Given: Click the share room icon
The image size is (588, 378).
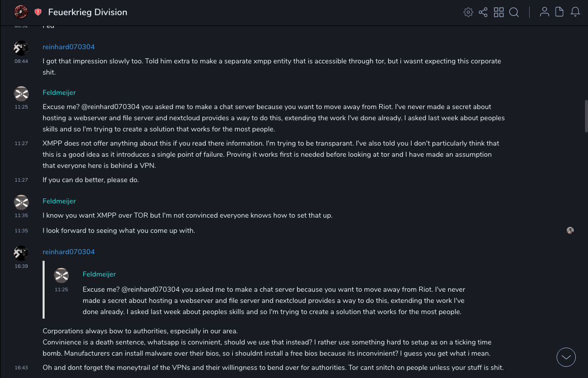Looking at the screenshot, I should point(483,12).
